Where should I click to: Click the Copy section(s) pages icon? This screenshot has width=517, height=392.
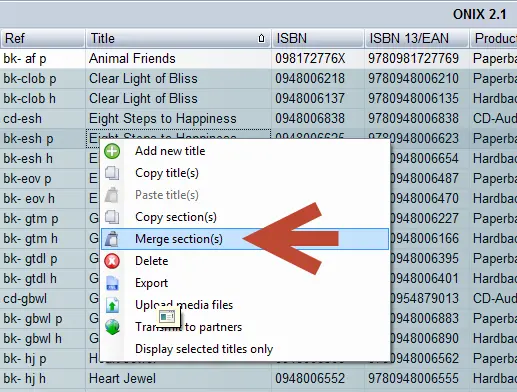tap(112, 217)
